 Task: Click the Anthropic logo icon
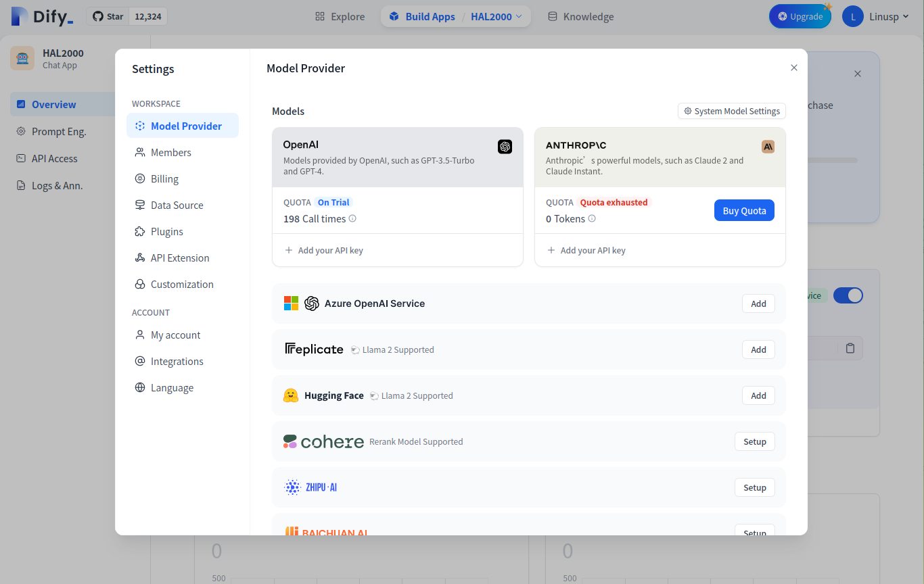point(768,147)
